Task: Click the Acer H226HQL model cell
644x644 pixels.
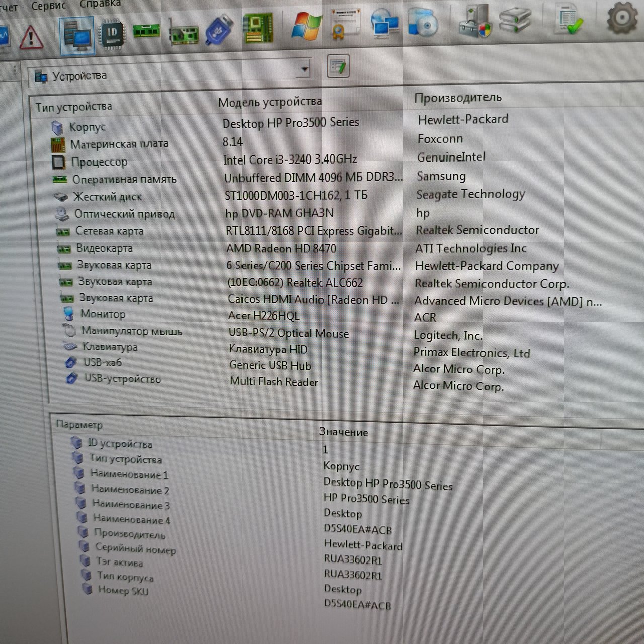Action: (264, 316)
